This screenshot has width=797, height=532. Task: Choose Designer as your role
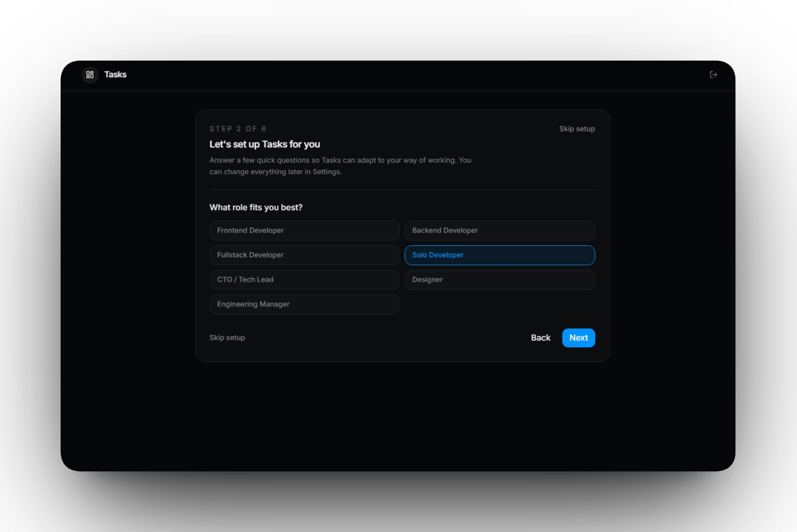pos(499,280)
